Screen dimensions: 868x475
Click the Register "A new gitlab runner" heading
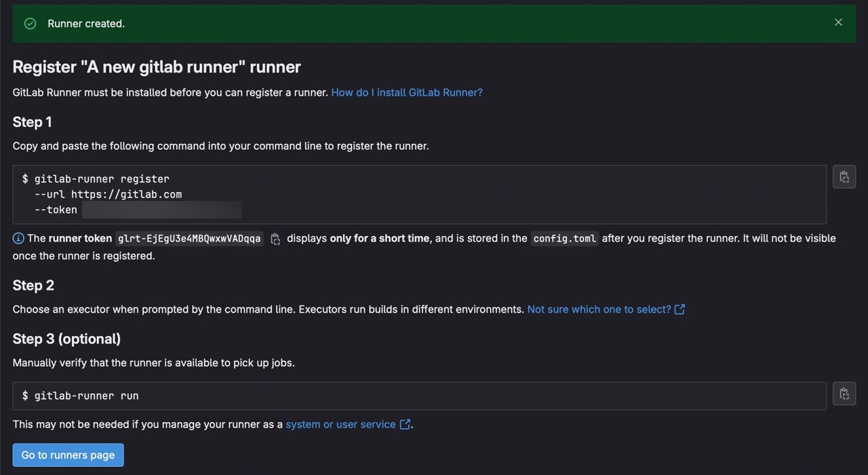point(157,66)
